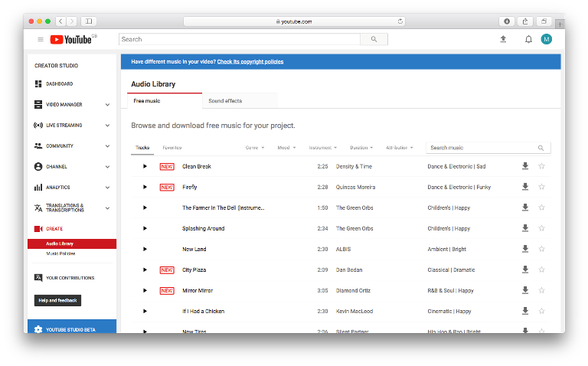The width and height of the screenshot is (588, 366).
Task: Star If I Had a Chicken track
Action: click(541, 311)
